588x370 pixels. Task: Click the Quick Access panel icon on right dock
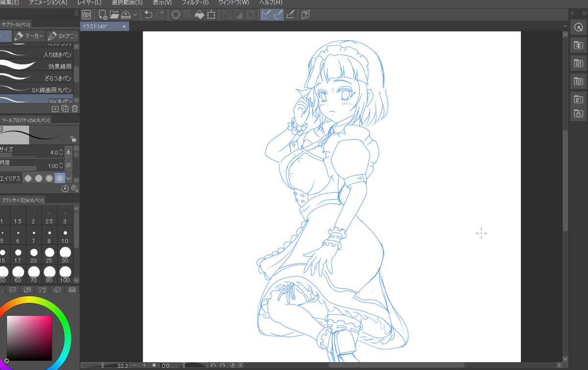click(x=578, y=28)
